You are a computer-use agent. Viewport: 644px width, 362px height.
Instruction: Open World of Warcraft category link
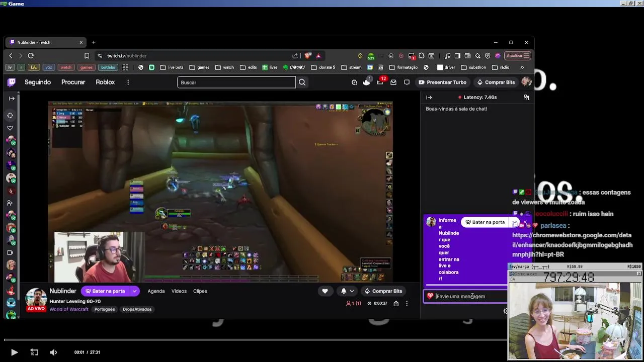[x=69, y=309]
